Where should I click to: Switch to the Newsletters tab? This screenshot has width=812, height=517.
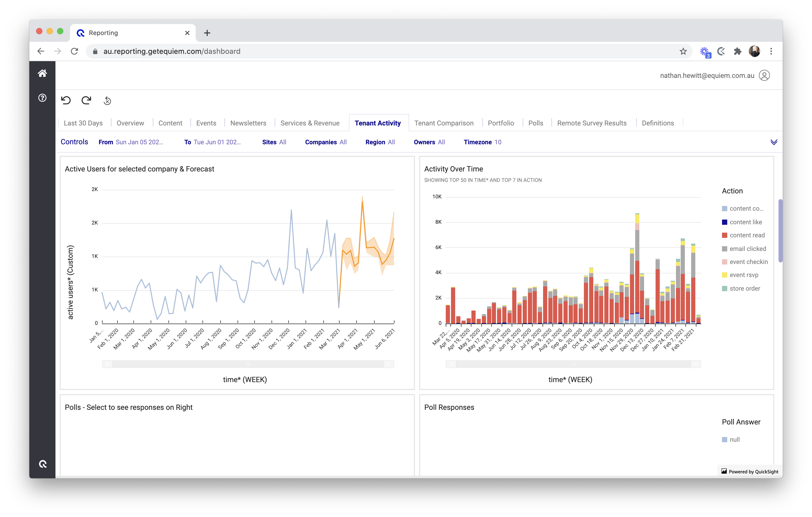coord(248,123)
